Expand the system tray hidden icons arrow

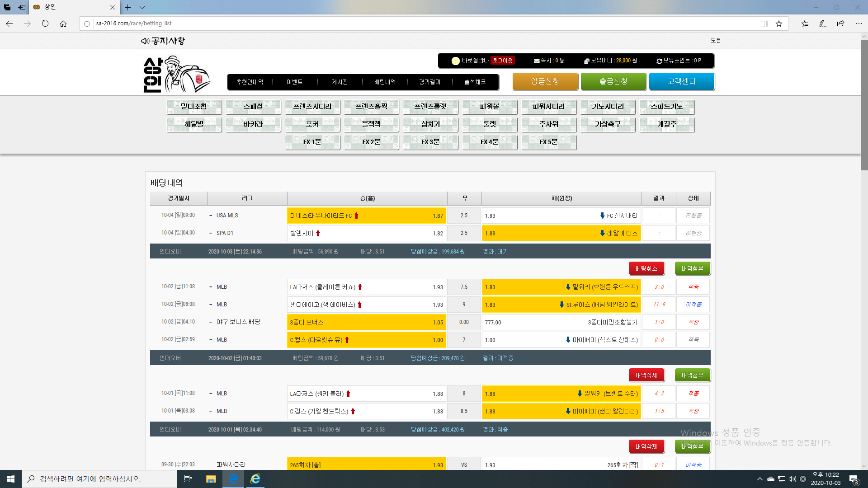click(759, 479)
